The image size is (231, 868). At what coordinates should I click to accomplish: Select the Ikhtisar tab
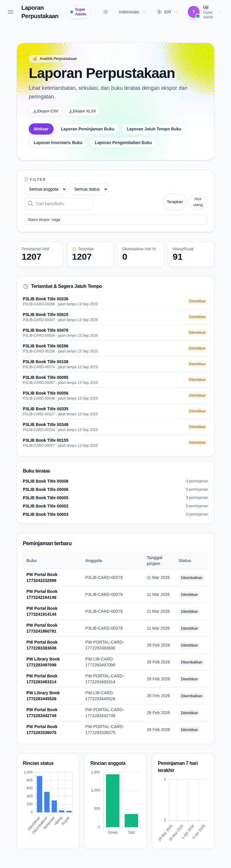coord(41,129)
